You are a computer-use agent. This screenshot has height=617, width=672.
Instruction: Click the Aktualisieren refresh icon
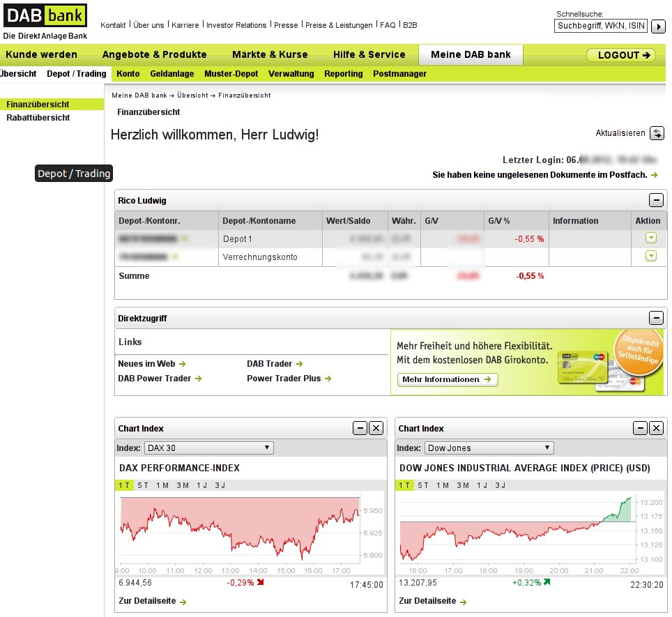point(657,133)
